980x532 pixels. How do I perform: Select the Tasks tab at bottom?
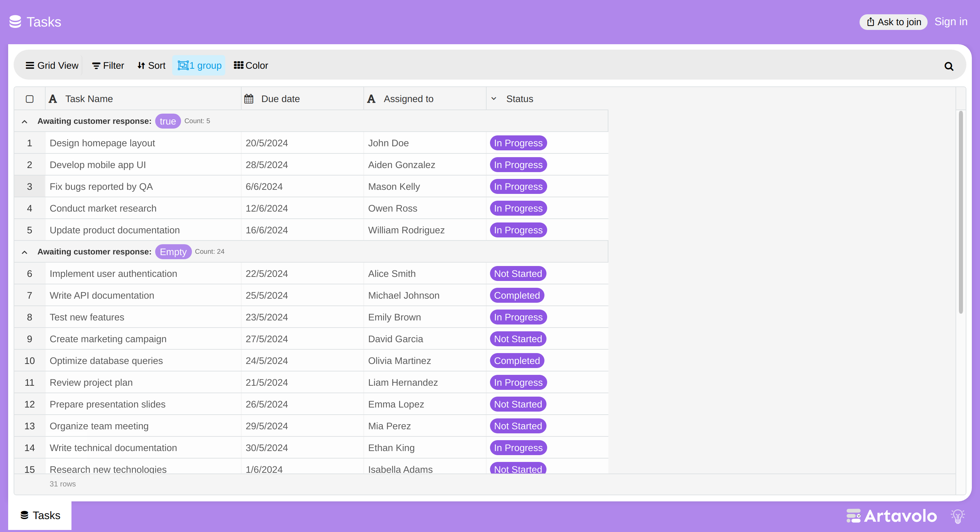(x=40, y=515)
